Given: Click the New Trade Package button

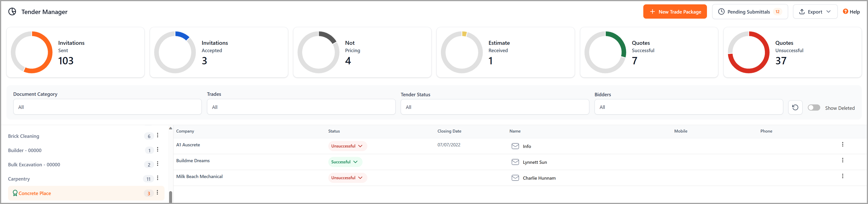Looking at the screenshot, I should pos(675,12).
